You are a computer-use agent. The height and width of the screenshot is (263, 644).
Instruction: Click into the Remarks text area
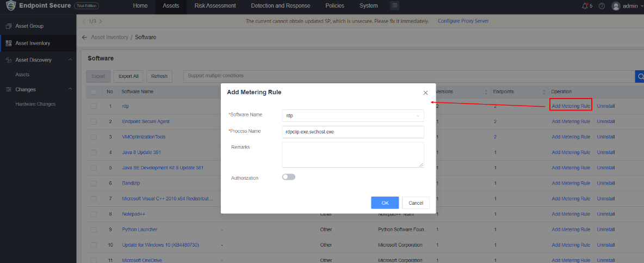(x=352, y=155)
